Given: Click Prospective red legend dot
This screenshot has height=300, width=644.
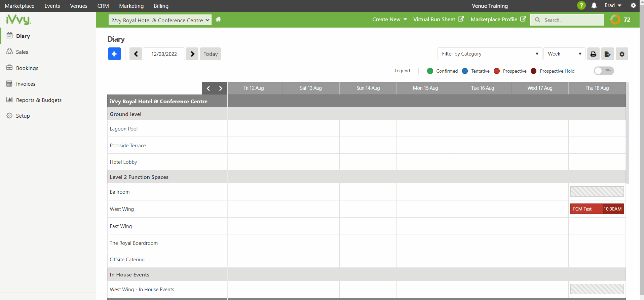Looking at the screenshot, I should tap(497, 71).
